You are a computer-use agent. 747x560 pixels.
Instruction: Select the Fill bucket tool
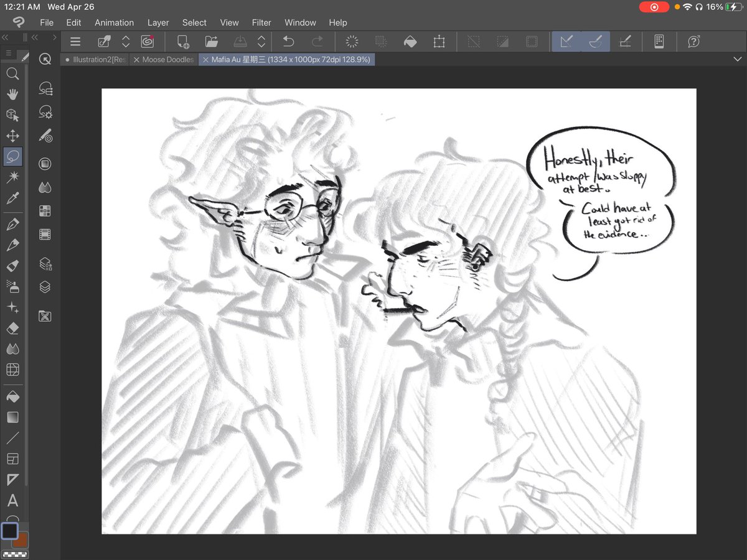(12, 396)
